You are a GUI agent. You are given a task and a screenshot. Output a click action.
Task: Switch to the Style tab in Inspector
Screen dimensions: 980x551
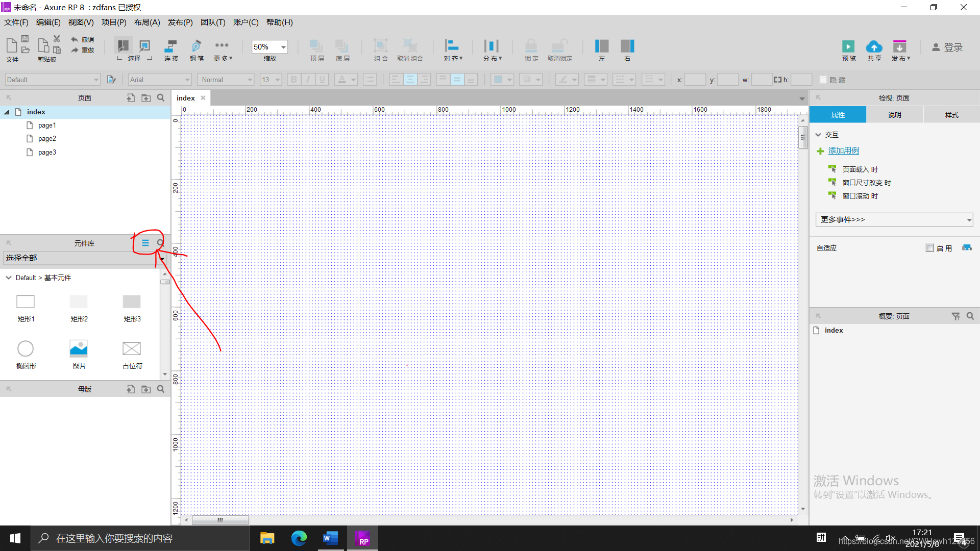click(951, 115)
